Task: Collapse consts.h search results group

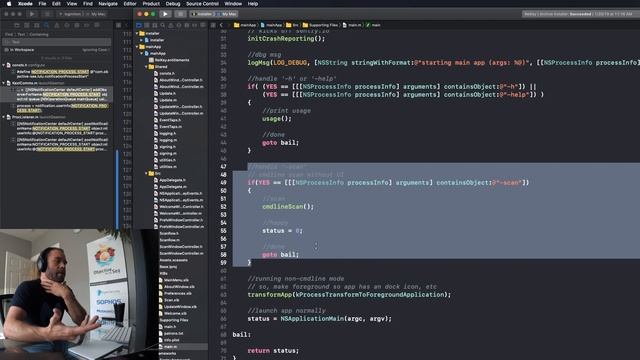Action: pos(4,65)
